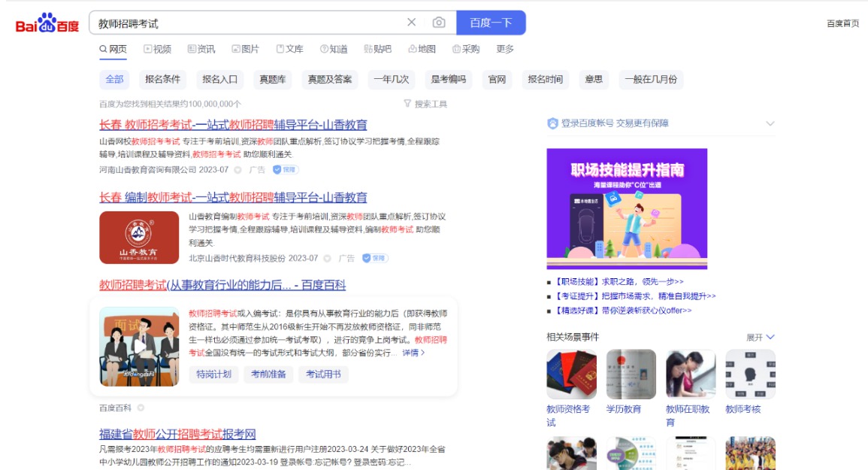Clear search text with the X icon

click(x=411, y=23)
